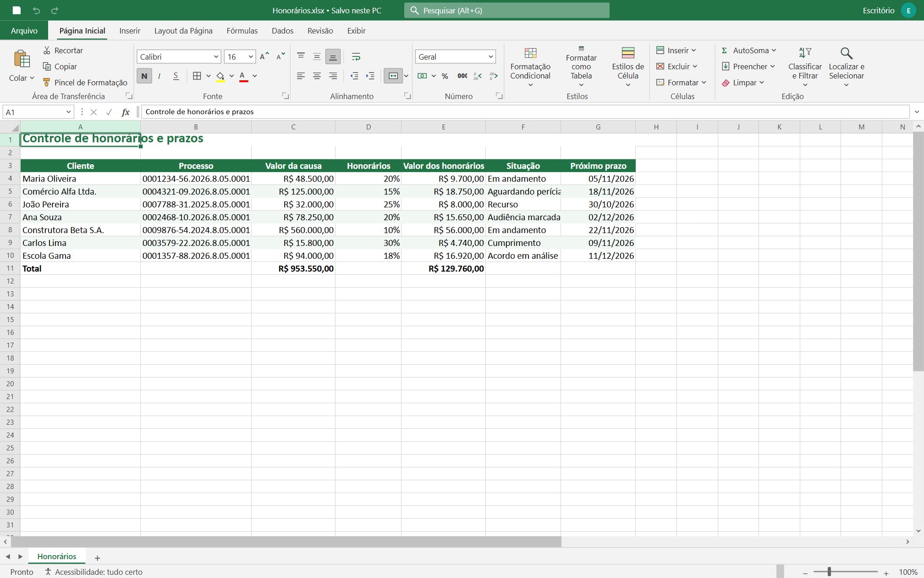Apply thousands separator style (000)

click(x=462, y=76)
